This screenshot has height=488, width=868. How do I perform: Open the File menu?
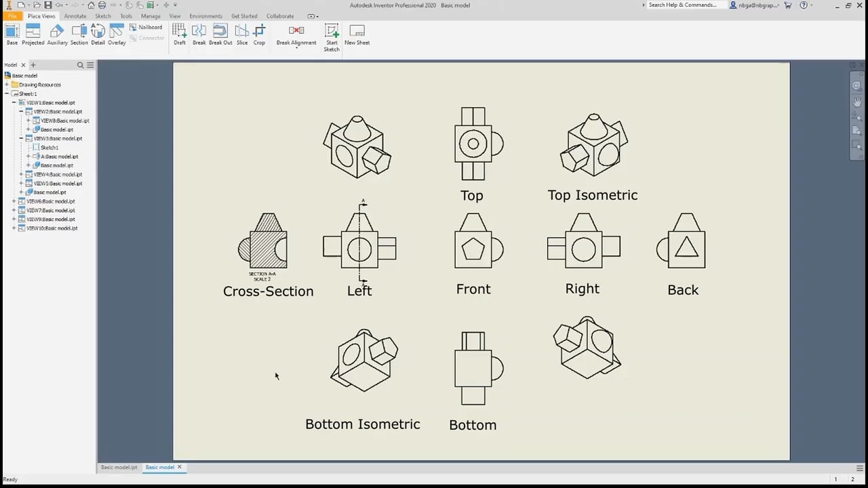pyautogui.click(x=12, y=16)
